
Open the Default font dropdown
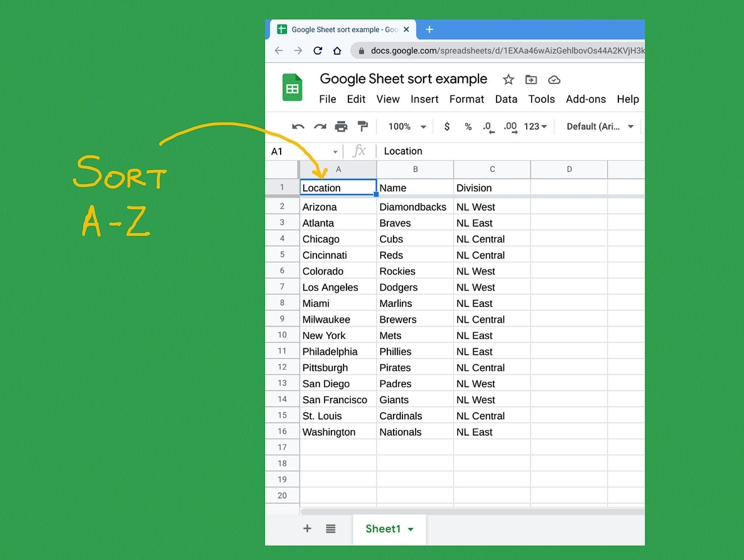pyautogui.click(x=600, y=127)
